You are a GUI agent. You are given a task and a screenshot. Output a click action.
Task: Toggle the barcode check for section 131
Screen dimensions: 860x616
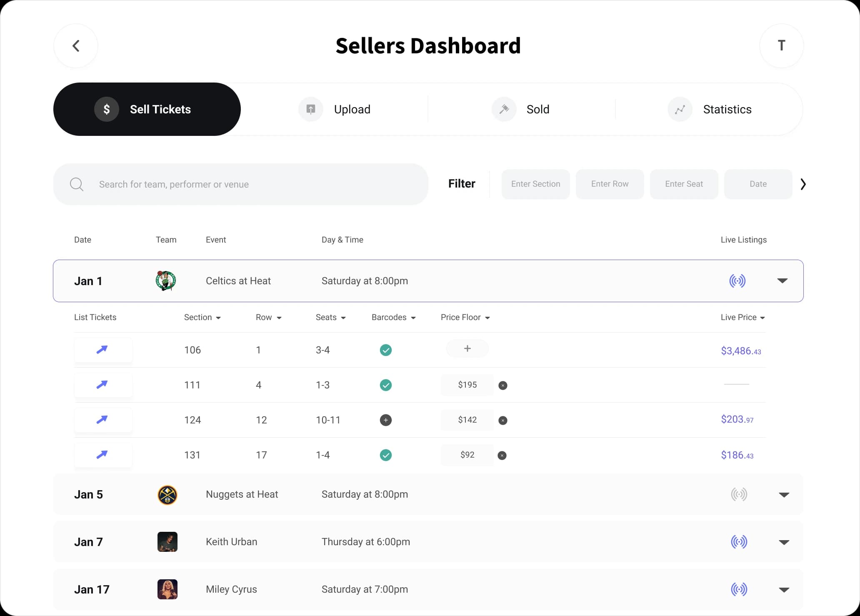(x=385, y=455)
